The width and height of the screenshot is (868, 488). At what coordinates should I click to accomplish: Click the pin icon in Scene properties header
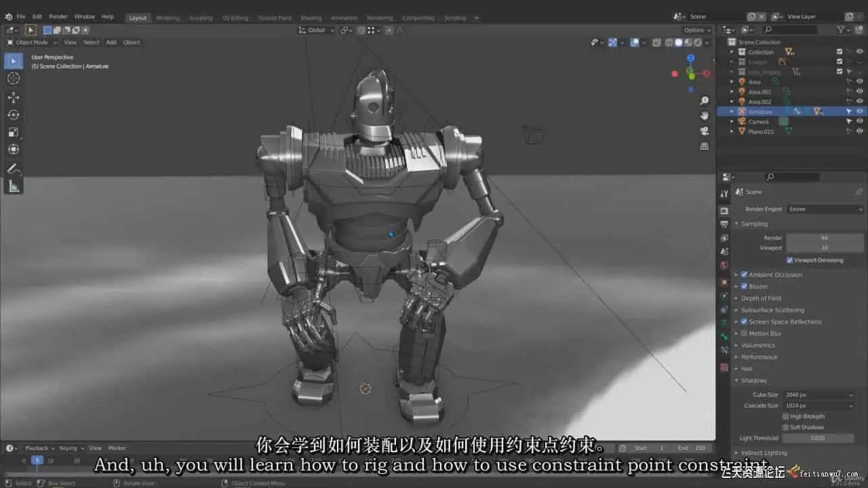859,192
